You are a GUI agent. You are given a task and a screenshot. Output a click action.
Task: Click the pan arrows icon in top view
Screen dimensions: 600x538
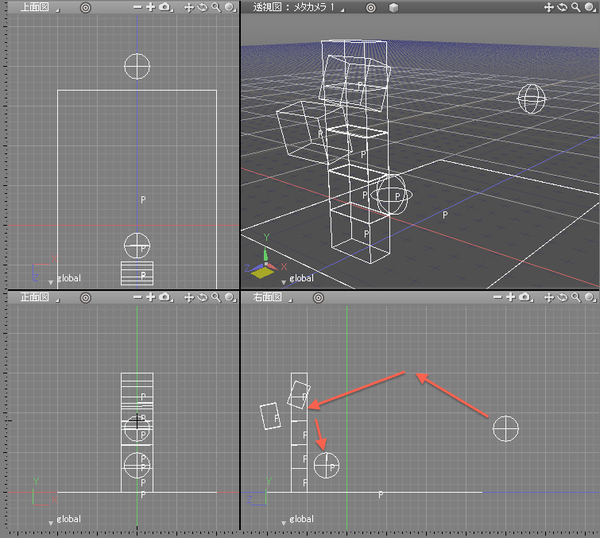point(190,7)
